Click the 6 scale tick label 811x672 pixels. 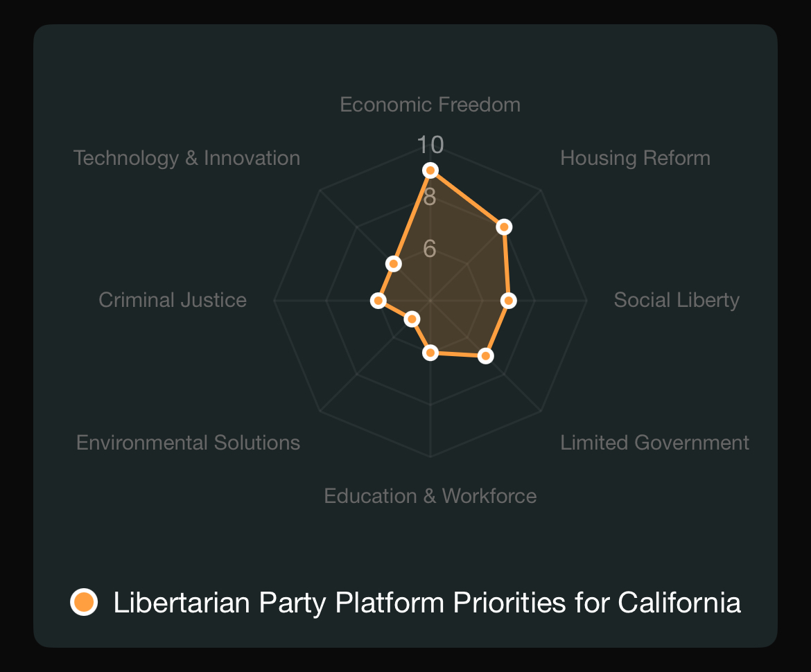coord(430,249)
